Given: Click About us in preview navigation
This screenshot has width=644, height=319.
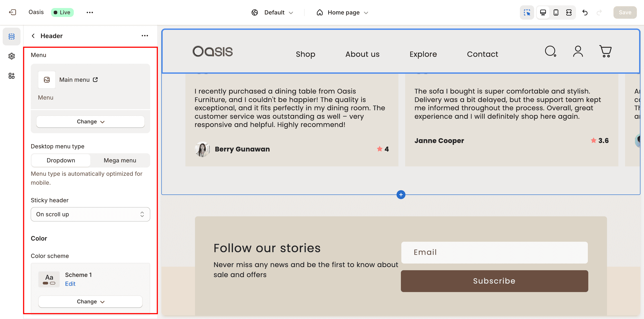Looking at the screenshot, I should [362, 54].
